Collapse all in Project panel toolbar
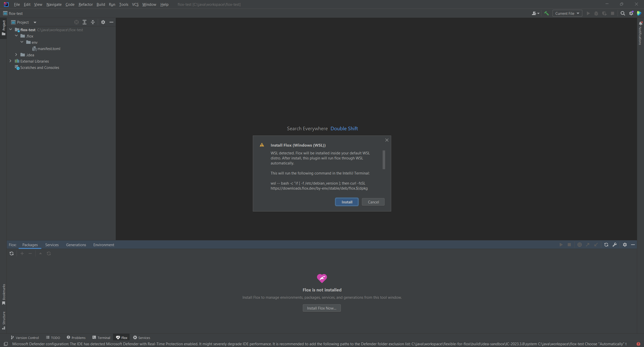 click(93, 22)
